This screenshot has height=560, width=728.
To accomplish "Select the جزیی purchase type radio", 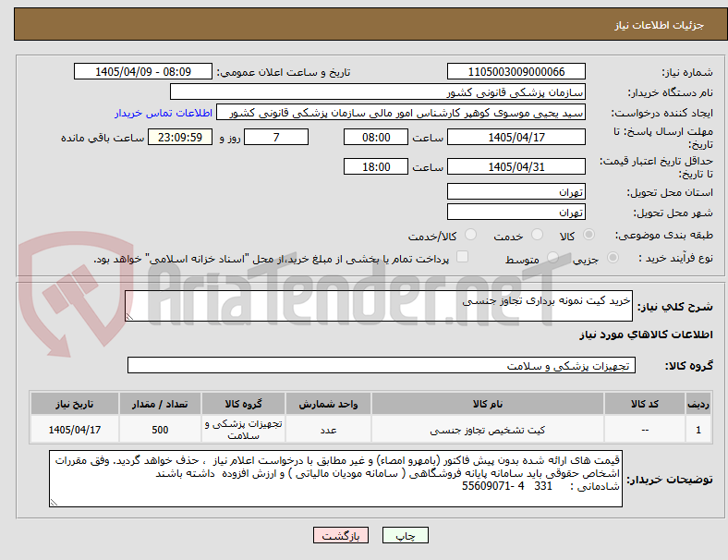I will pyautogui.click(x=613, y=257).
